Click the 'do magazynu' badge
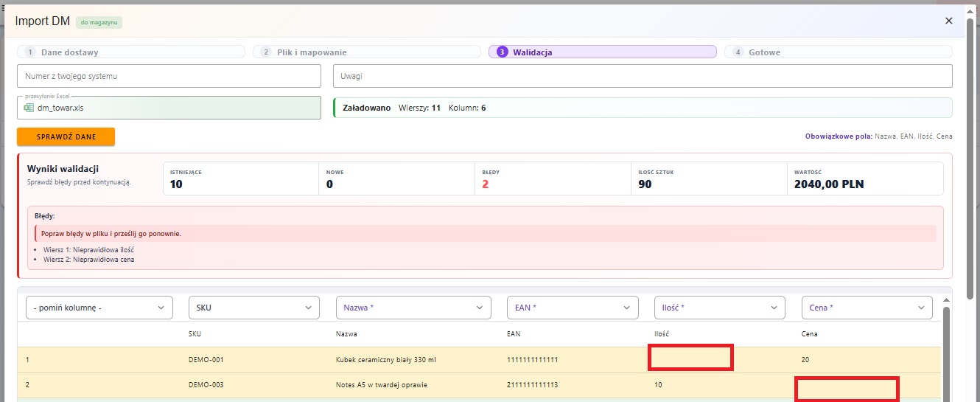 [99, 22]
